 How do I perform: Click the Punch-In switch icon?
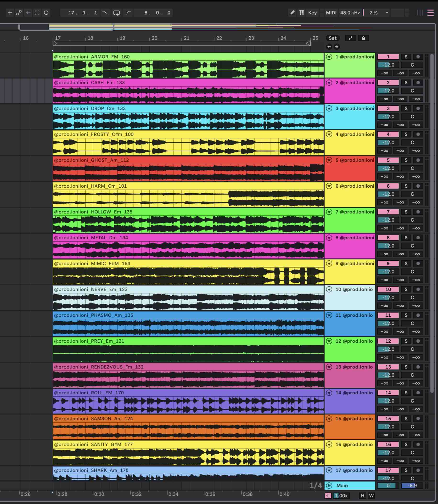point(106,13)
